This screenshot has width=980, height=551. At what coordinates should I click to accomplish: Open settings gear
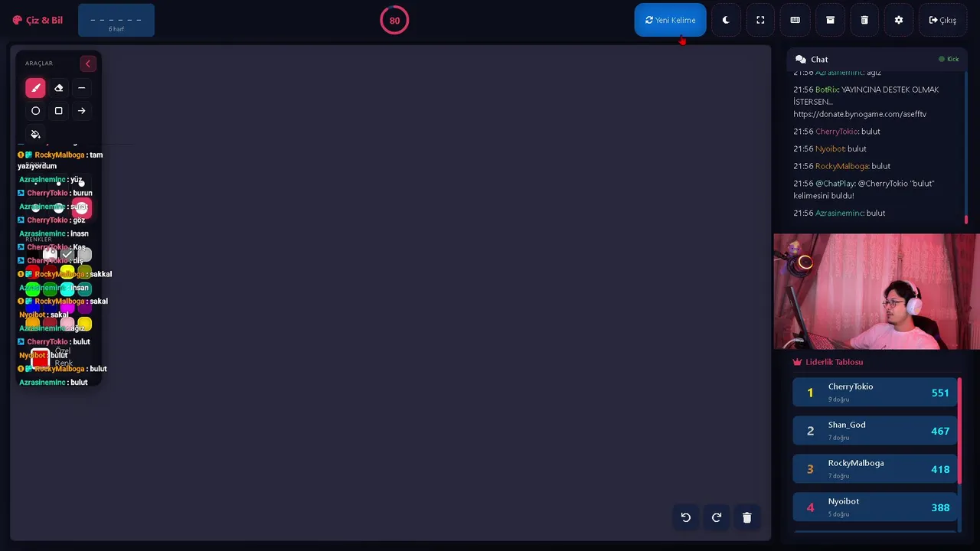[899, 20]
